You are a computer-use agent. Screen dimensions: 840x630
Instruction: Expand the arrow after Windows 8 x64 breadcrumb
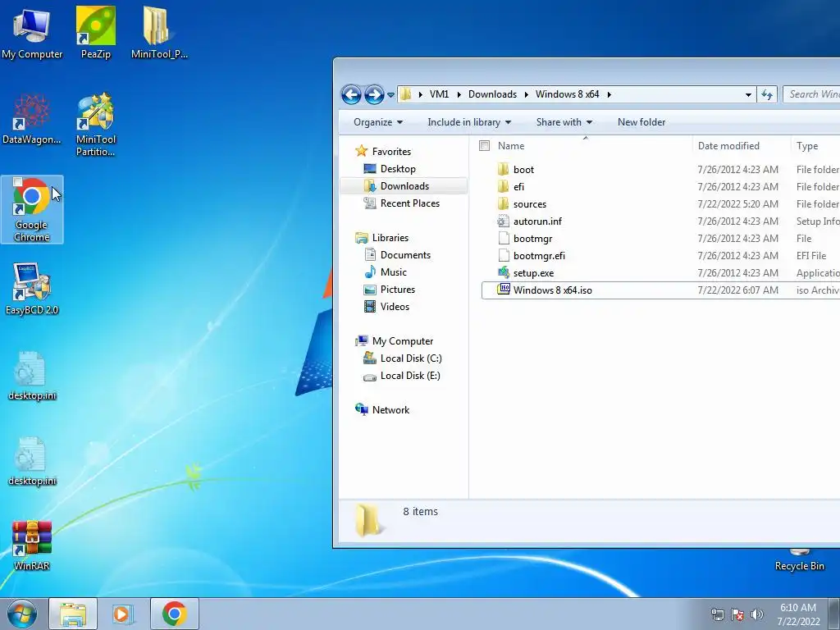point(609,95)
